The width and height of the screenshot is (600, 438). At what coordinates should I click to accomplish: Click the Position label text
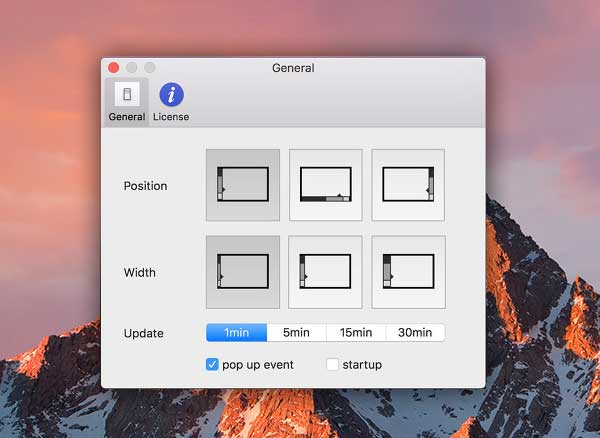point(145,186)
